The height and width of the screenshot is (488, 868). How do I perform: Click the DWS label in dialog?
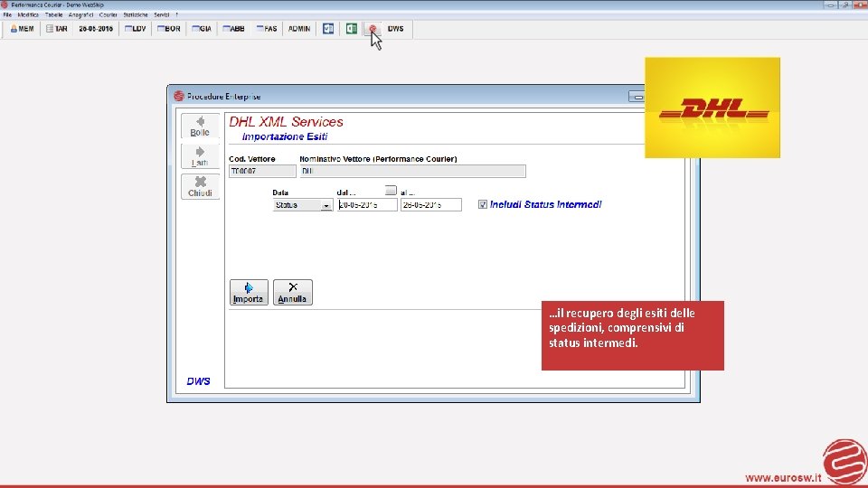(198, 381)
